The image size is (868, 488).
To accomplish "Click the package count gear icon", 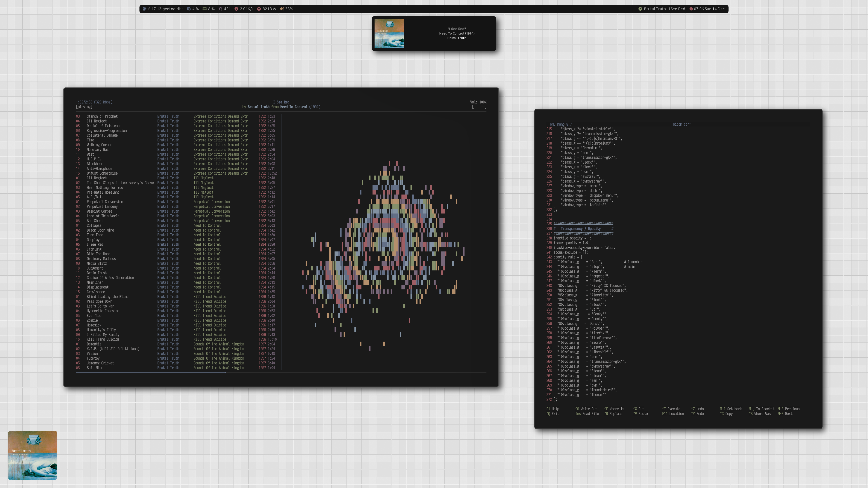I will (220, 9).
